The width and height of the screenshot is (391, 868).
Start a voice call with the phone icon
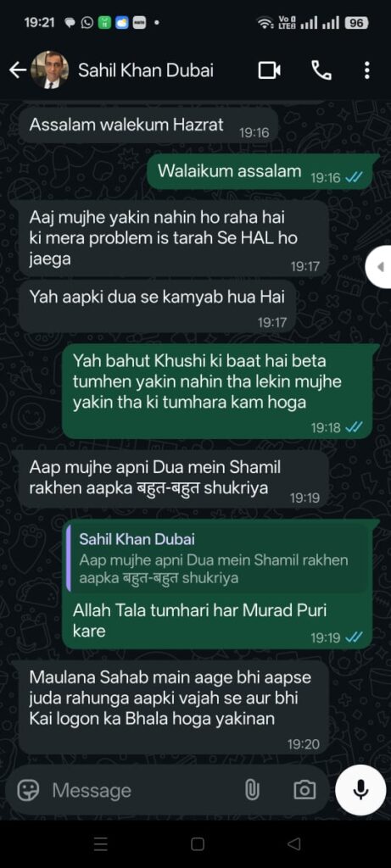click(x=321, y=70)
